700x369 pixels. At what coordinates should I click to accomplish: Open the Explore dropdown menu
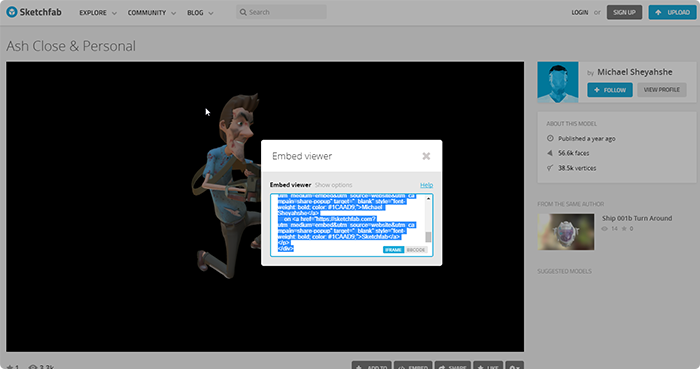click(98, 12)
